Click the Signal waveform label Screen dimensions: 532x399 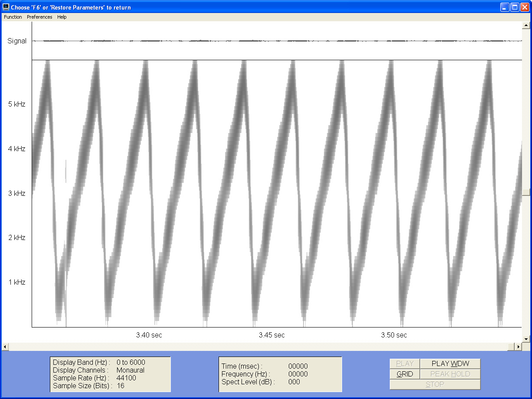point(17,41)
